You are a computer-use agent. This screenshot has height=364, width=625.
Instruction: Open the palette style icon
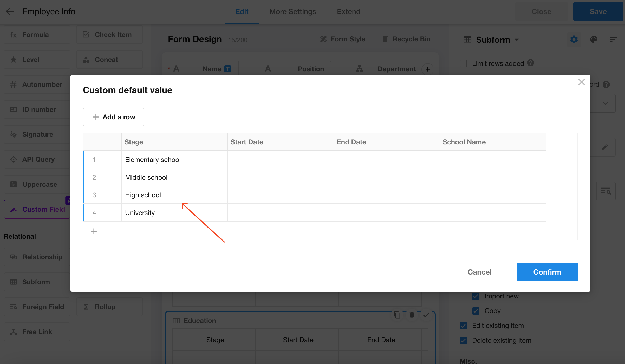click(594, 40)
